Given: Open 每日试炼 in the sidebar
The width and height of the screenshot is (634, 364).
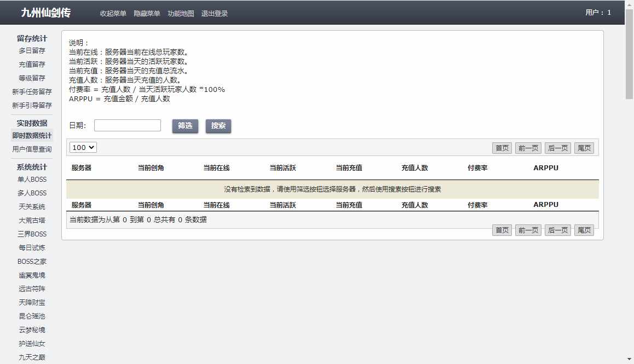Looking at the screenshot, I should click(32, 247).
